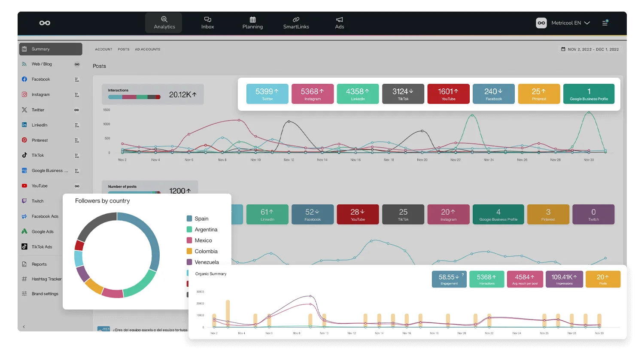Click the TikTok sidebar icon
This screenshot has height=349, width=644.
coord(24,155)
